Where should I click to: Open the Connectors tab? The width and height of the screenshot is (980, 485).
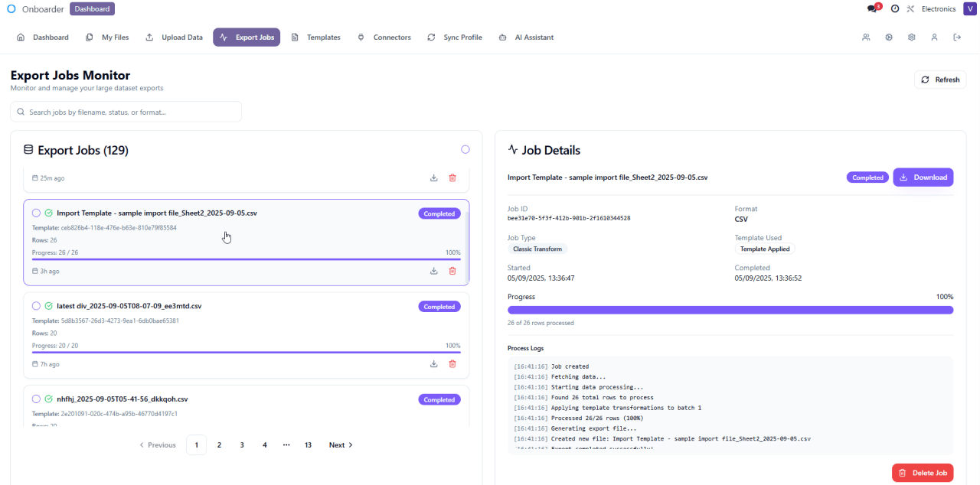click(x=384, y=37)
